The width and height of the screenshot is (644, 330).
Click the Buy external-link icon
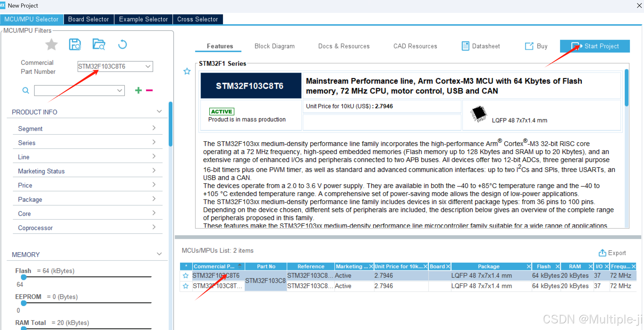529,46
